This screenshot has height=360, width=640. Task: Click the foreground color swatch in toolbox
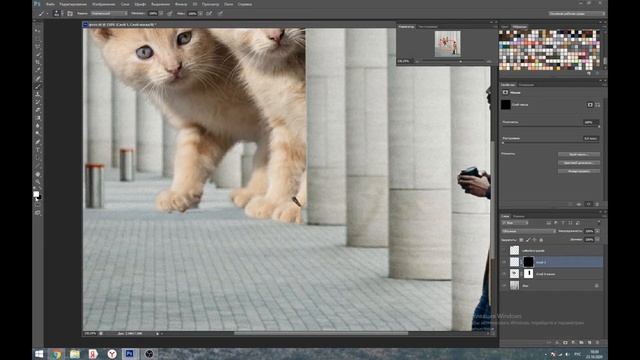point(36,194)
